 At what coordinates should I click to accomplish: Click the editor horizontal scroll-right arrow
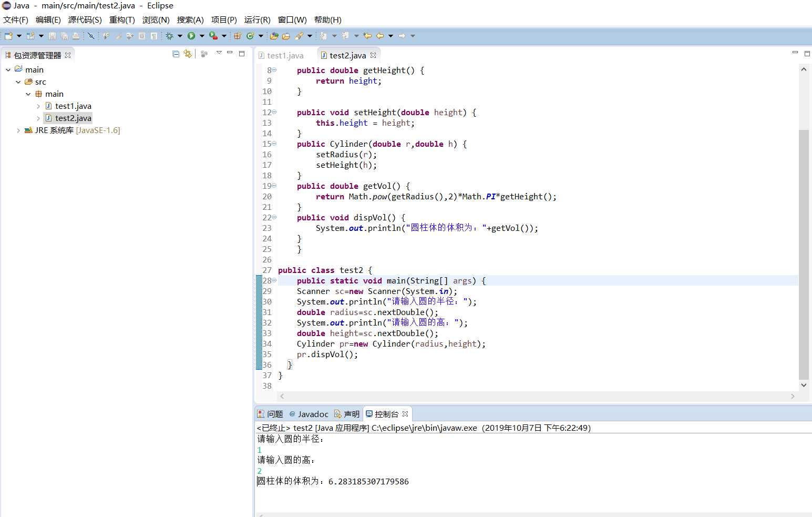pos(793,396)
